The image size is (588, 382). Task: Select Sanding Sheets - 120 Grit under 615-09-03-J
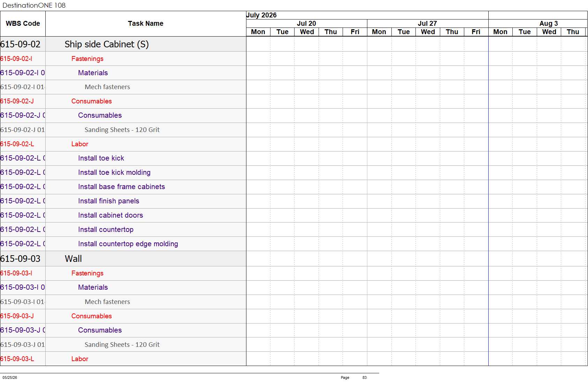122,344
